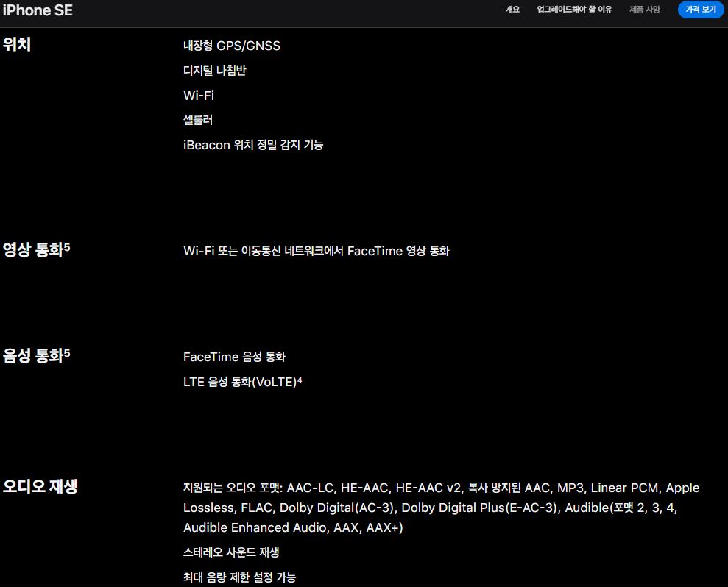Click the 영상 통화 section heading

click(x=33, y=249)
